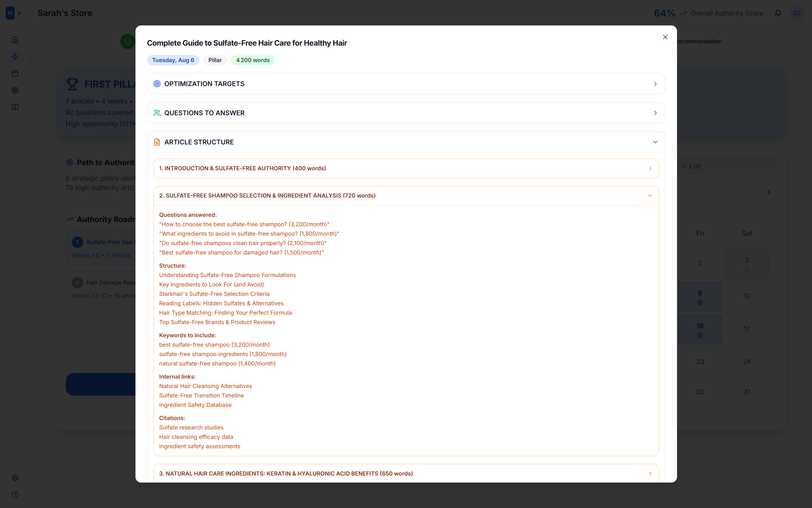Viewport: 812px width, 508px height.
Task: Click question "What ingredients to avoid in sulfate-free shampoo?"
Action: pos(249,234)
